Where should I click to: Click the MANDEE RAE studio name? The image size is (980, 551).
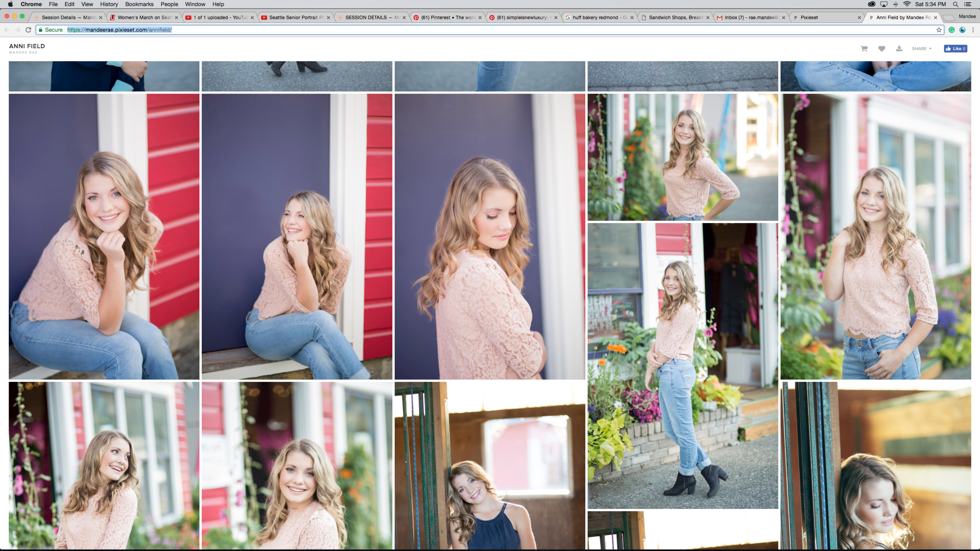pyautogui.click(x=24, y=53)
